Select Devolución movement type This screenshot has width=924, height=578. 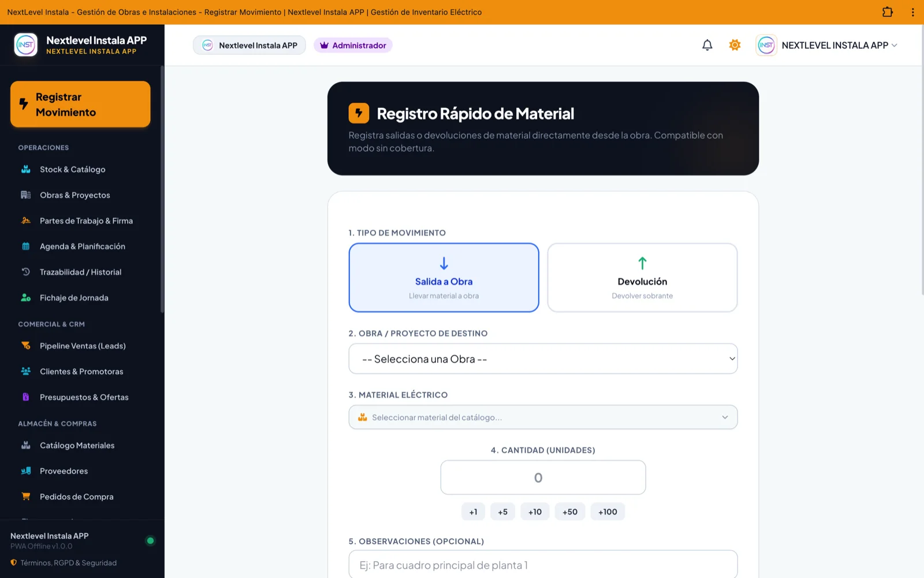642,278
